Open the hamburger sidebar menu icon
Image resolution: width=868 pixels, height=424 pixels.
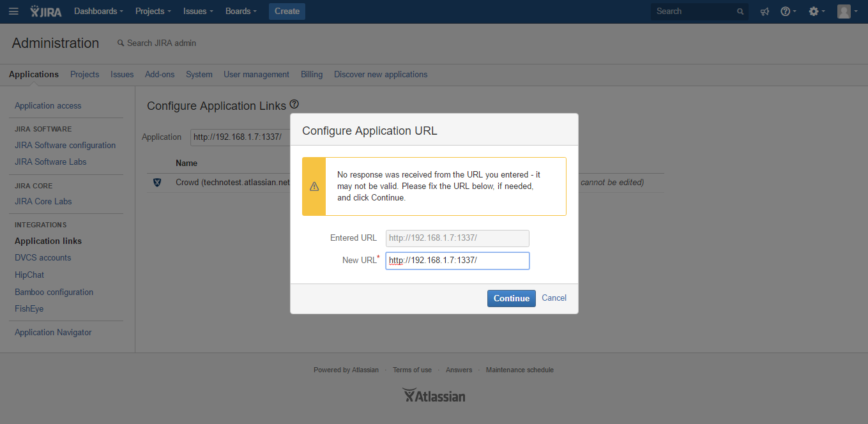[13, 11]
